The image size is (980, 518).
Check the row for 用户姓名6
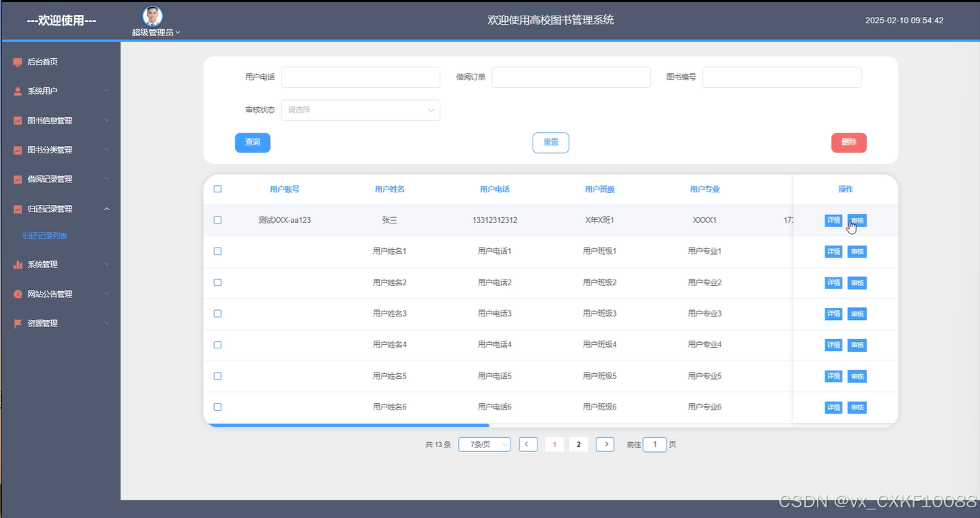coord(218,407)
